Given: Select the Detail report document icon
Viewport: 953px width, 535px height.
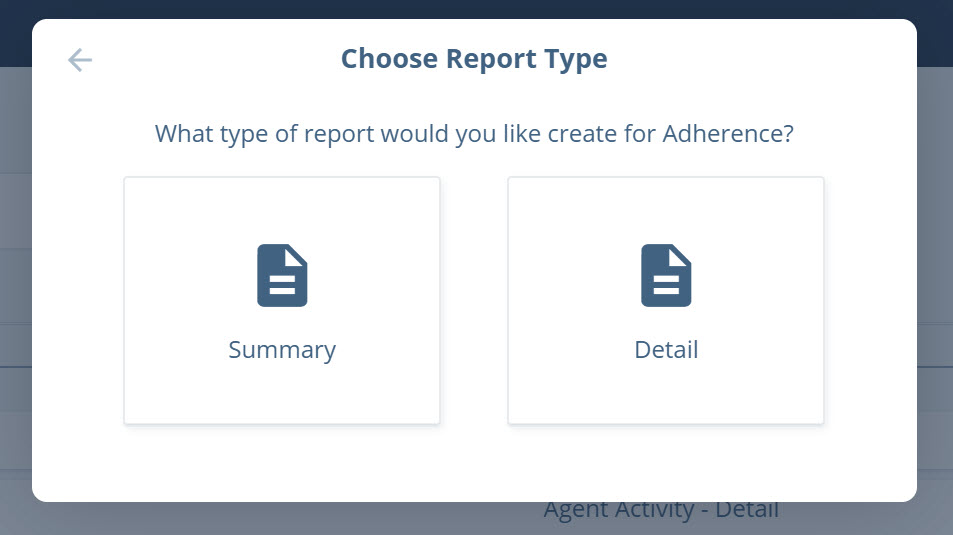Looking at the screenshot, I should 666,275.
